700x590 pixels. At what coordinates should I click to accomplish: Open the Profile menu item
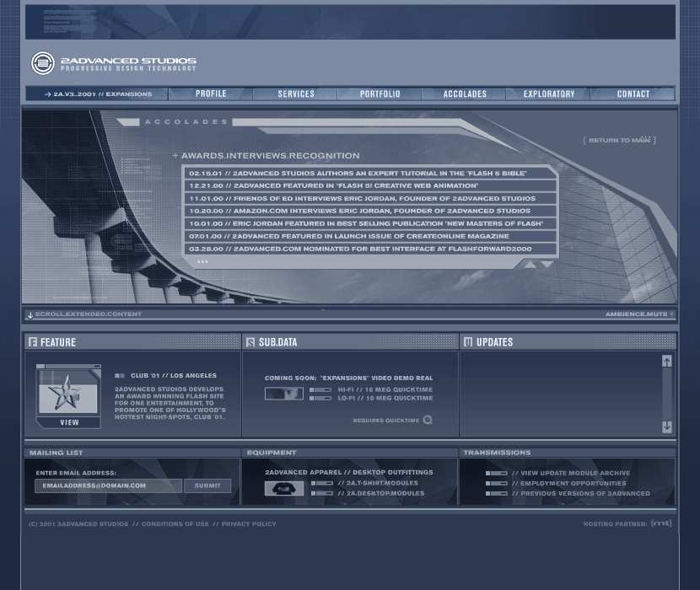(211, 94)
